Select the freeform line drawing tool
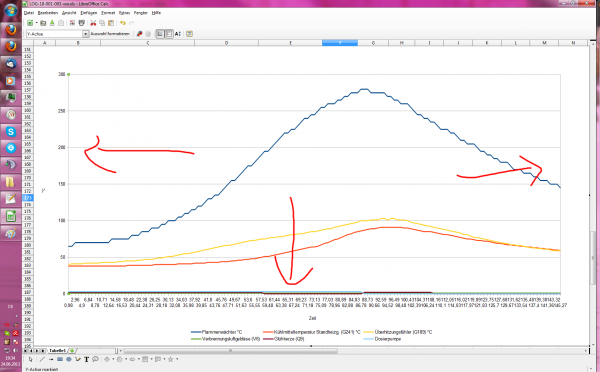 click(x=78, y=359)
